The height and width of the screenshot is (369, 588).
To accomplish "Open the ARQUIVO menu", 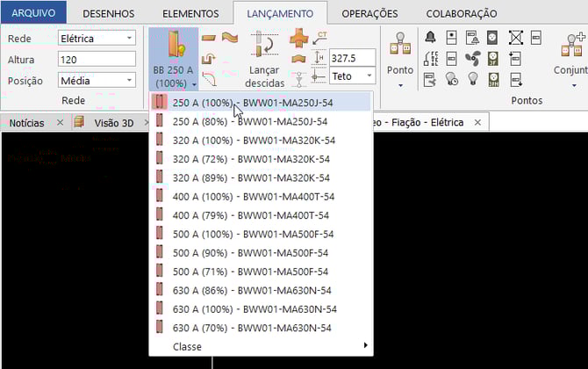I will (x=32, y=13).
